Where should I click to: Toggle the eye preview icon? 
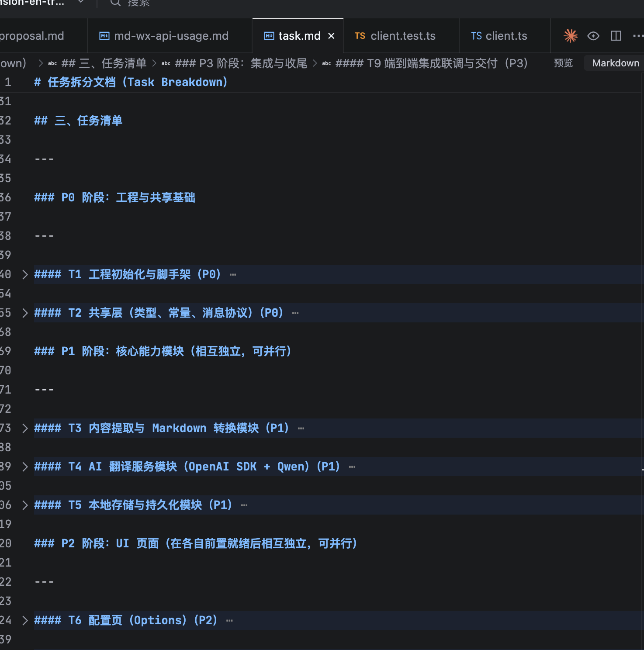point(593,36)
